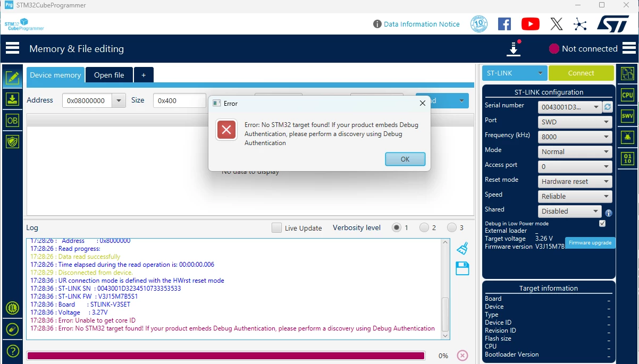
Task: Open the Help question mark icon
Action: (12, 351)
